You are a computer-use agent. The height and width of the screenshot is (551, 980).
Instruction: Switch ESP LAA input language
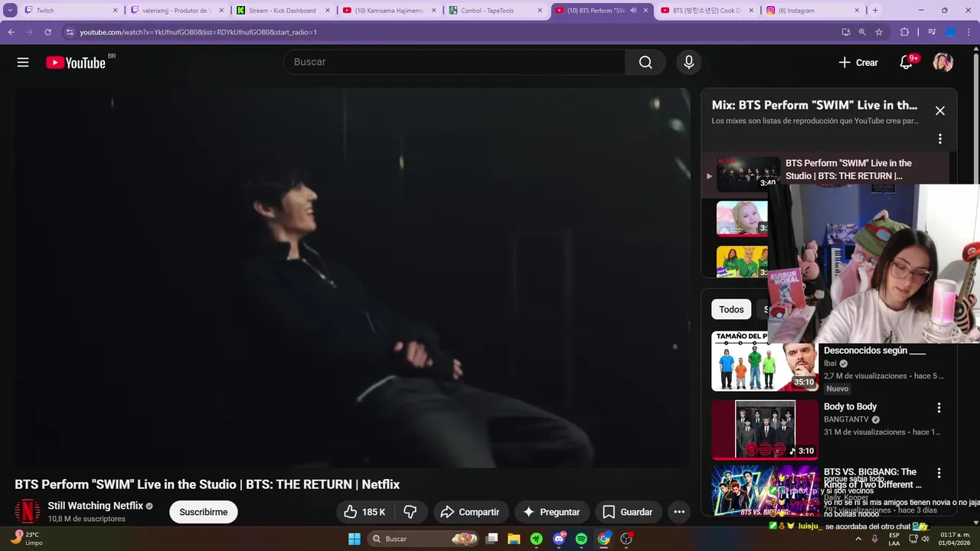coord(893,539)
